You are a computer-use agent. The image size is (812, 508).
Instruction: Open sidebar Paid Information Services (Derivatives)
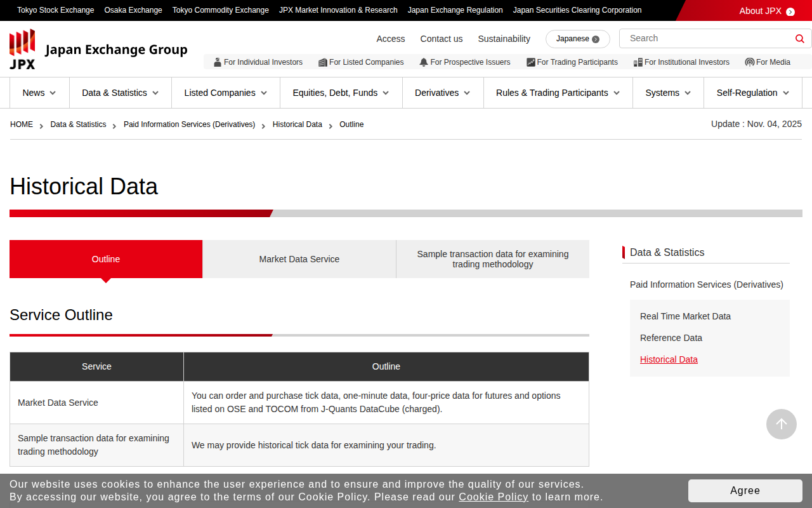[x=707, y=284]
